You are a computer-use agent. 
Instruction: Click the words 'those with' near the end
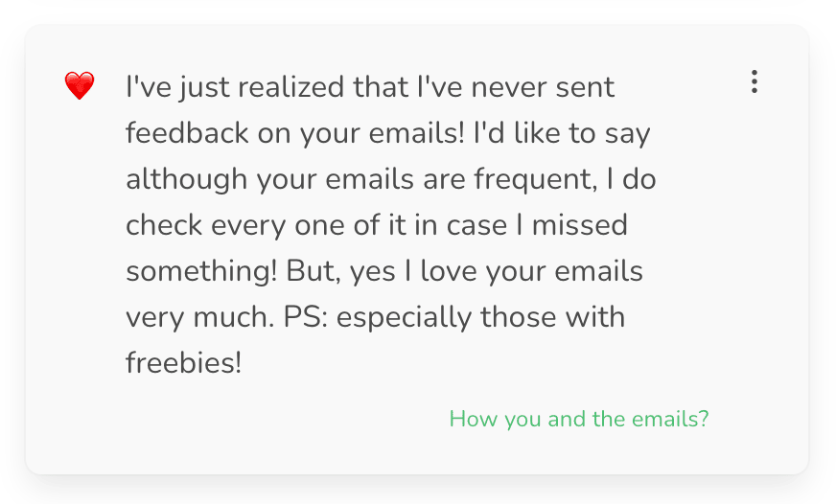point(552,317)
